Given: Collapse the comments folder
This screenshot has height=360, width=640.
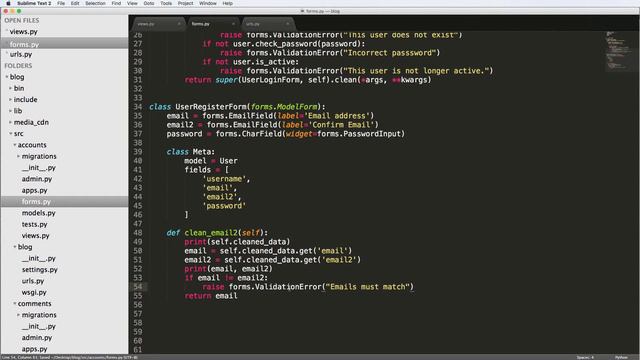Looking at the screenshot, I should point(15,304).
